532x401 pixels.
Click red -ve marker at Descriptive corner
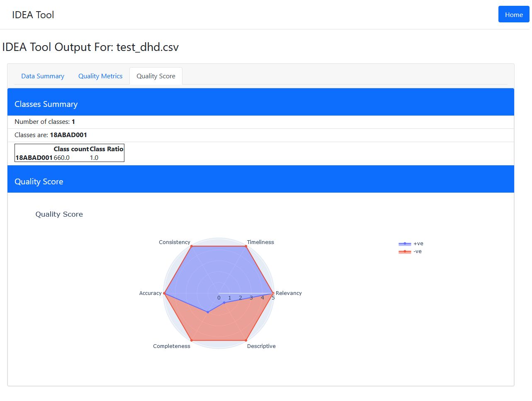(246, 341)
